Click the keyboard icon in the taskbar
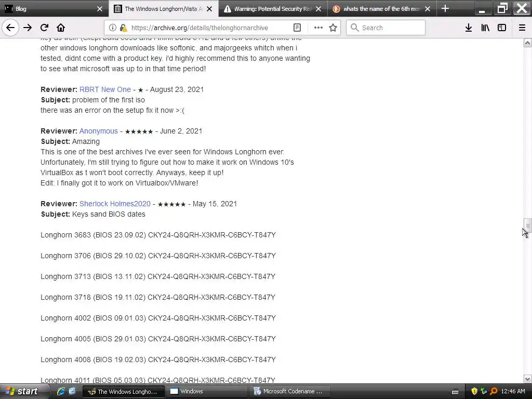The height and width of the screenshot is (399, 532). (x=455, y=392)
